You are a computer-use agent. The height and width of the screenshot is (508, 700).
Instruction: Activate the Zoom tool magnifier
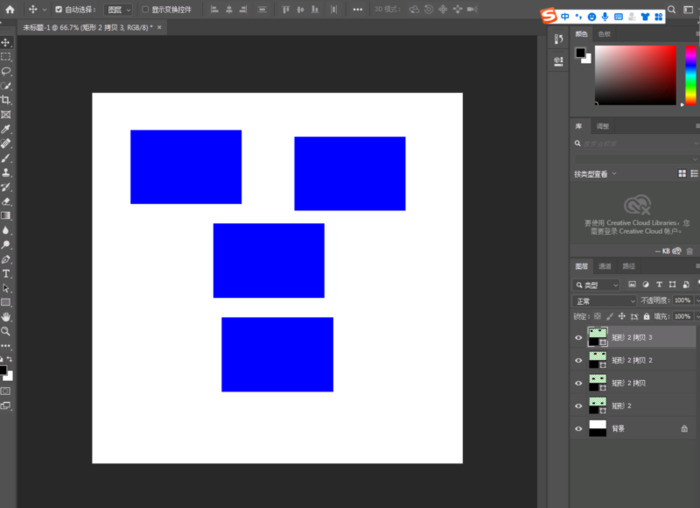pos(6,331)
